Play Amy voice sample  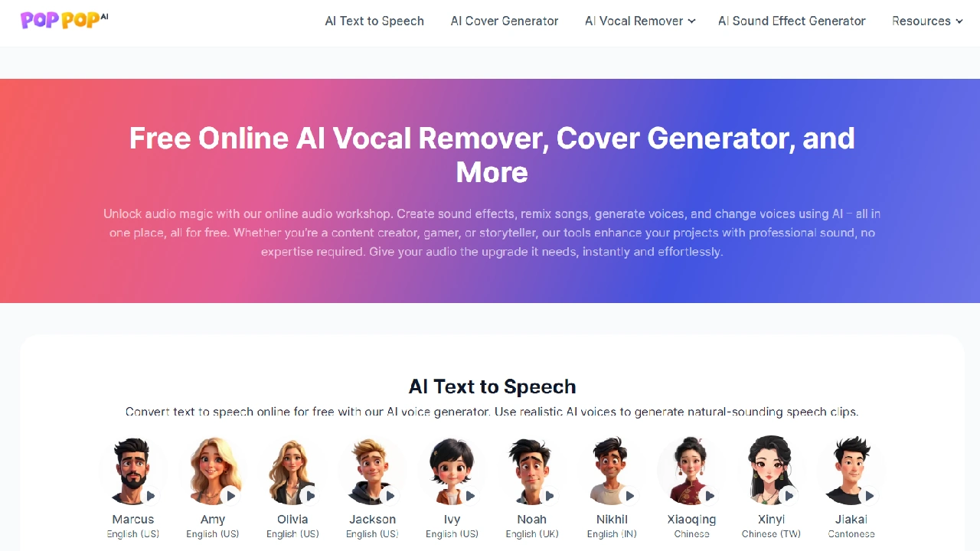(230, 496)
